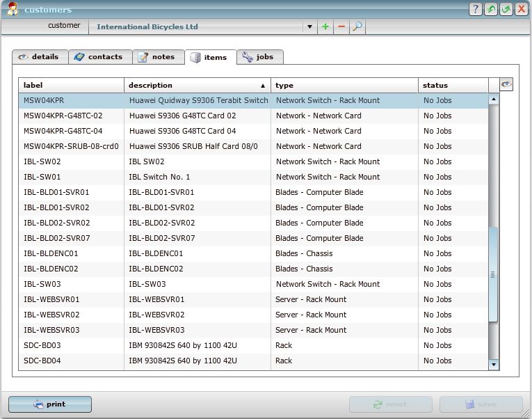Click the green redo arrow icon in title bar
This screenshot has width=532, height=419.
click(x=506, y=9)
